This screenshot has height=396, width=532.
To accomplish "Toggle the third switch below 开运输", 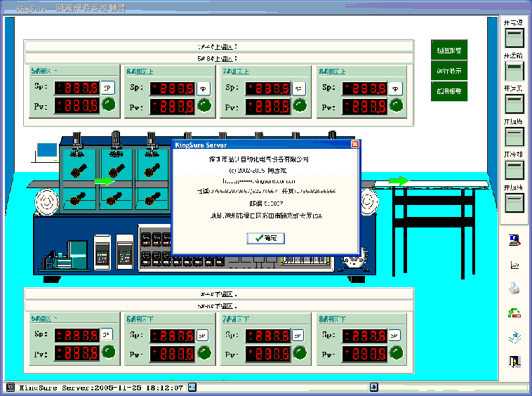I will [x=514, y=104].
